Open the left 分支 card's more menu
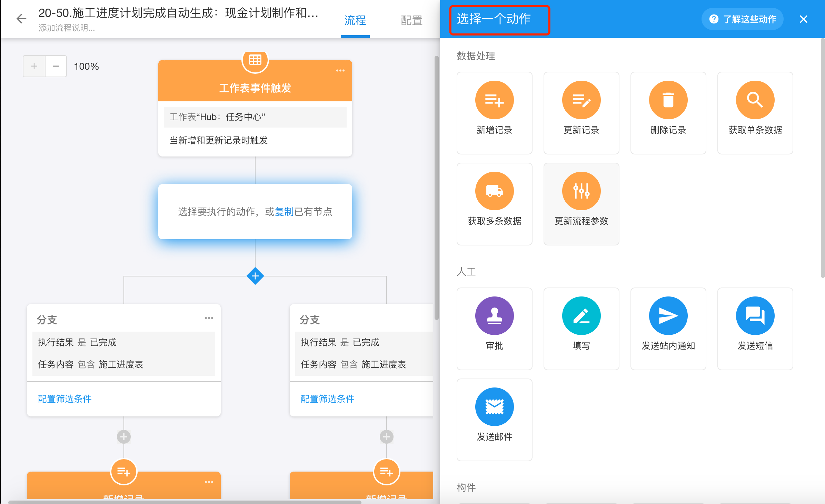Screen dimensions: 825x504 point(209,318)
